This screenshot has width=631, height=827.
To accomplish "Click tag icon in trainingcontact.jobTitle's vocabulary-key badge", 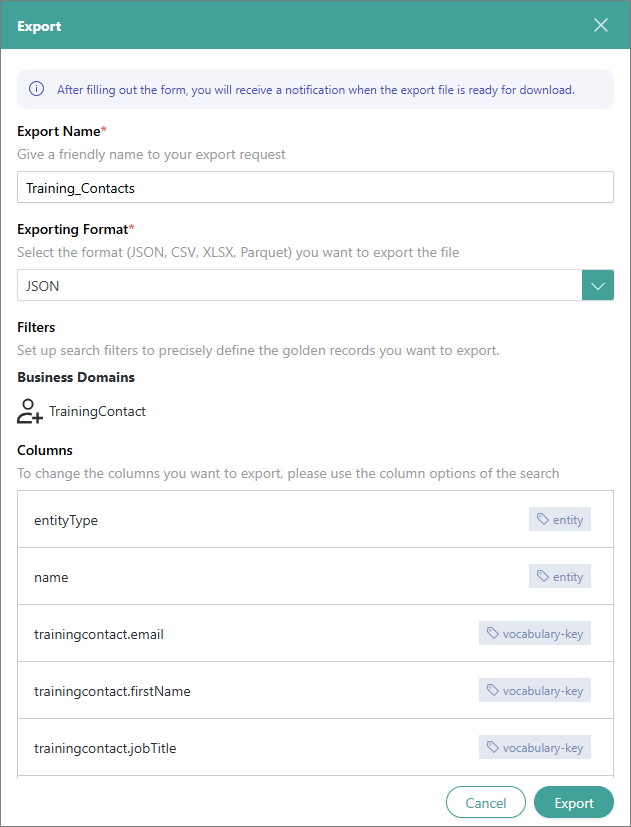I will 492,747.
